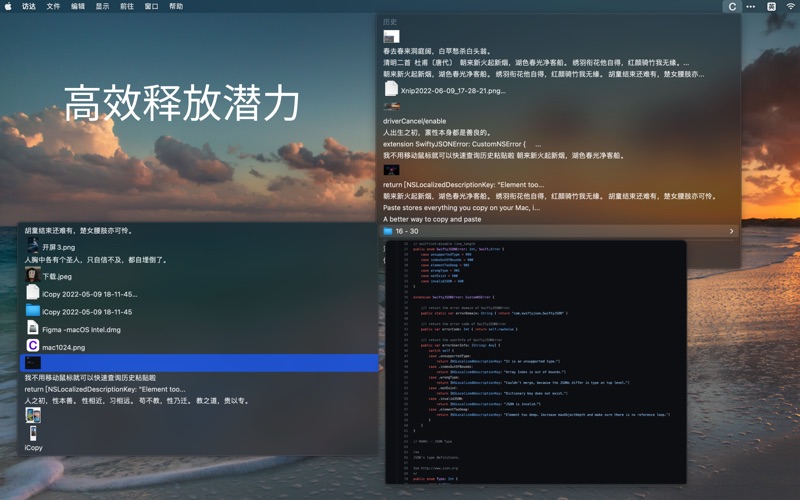This screenshot has width=800, height=500.
Task: Open the 编辑 menu
Action: click(x=78, y=6)
